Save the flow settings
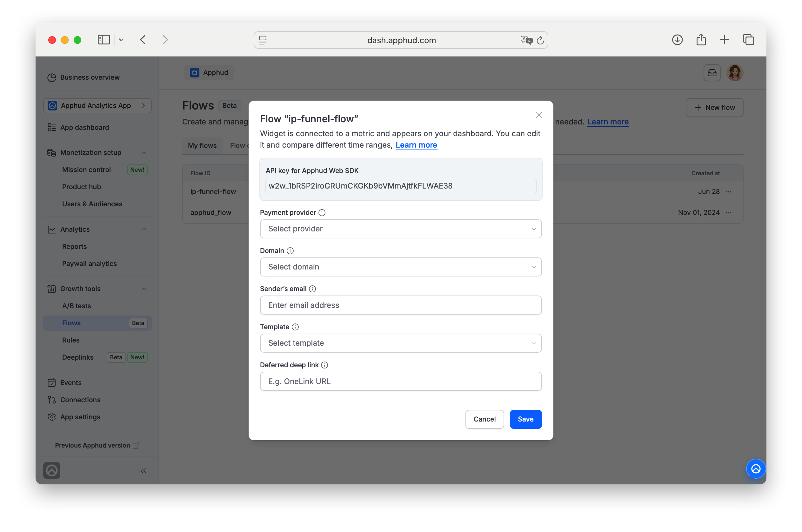The image size is (802, 532). (x=525, y=419)
